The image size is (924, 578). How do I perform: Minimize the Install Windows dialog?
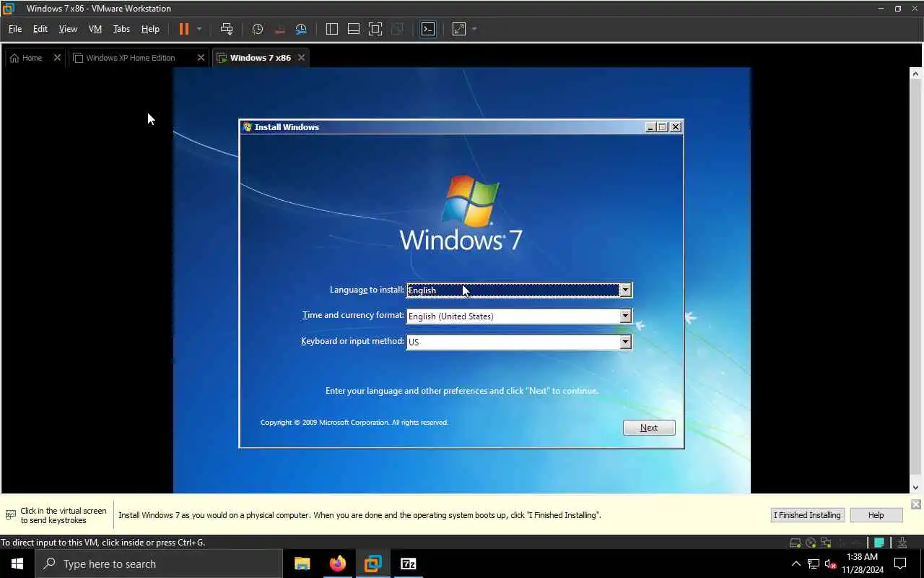tap(650, 127)
